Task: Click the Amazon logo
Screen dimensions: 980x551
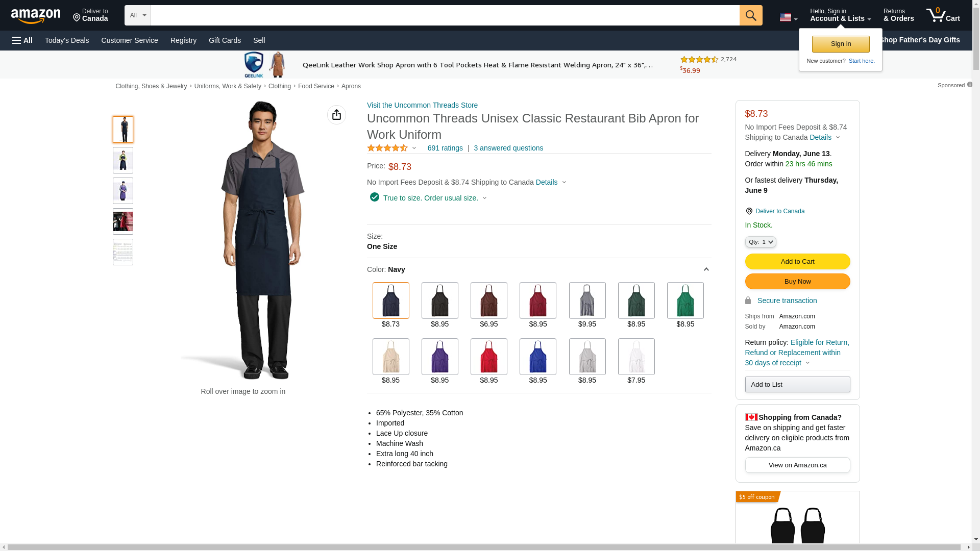Action: click(x=36, y=16)
